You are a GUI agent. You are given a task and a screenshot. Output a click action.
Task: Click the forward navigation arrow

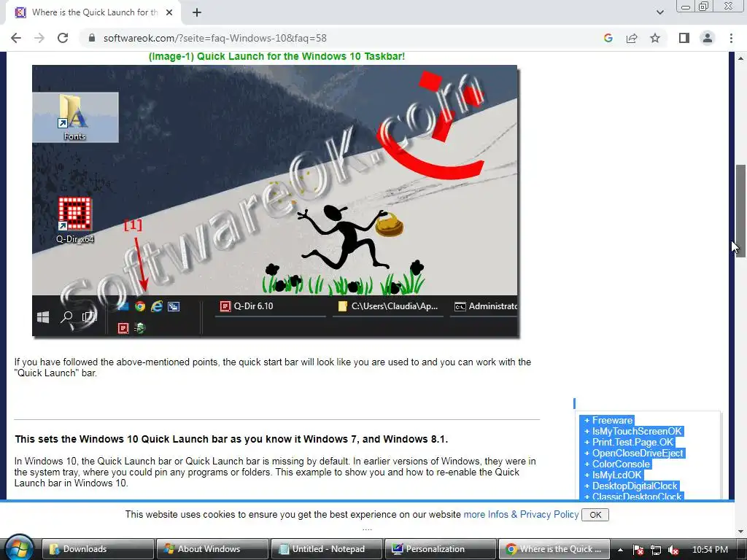[39, 38]
